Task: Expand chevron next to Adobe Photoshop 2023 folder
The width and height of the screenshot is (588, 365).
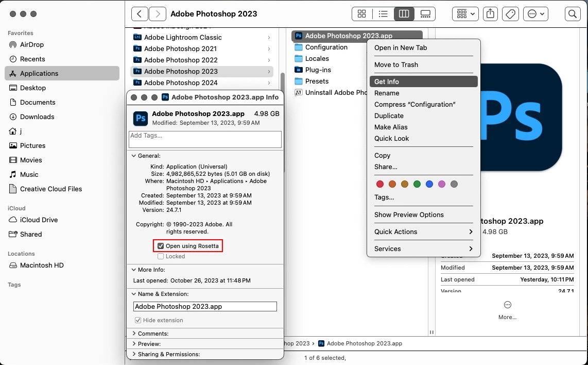Action: point(269,71)
